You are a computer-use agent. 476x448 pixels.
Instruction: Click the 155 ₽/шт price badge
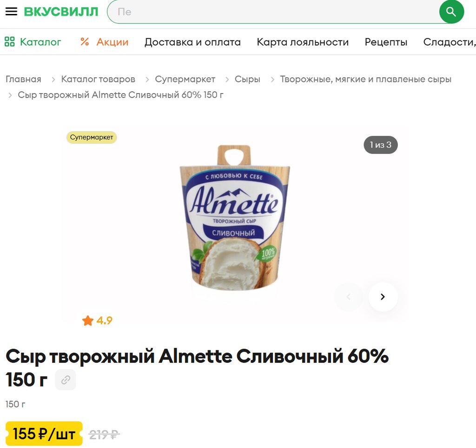pyautogui.click(x=44, y=434)
